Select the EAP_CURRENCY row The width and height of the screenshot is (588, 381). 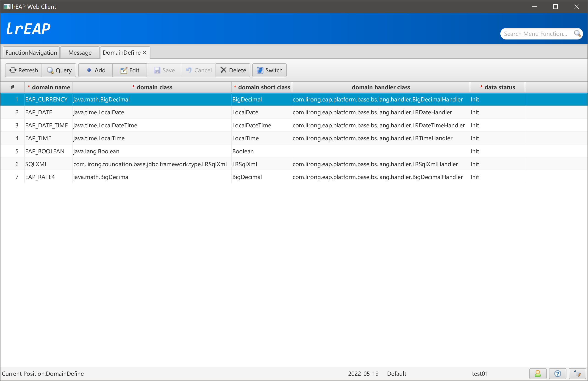click(x=294, y=99)
